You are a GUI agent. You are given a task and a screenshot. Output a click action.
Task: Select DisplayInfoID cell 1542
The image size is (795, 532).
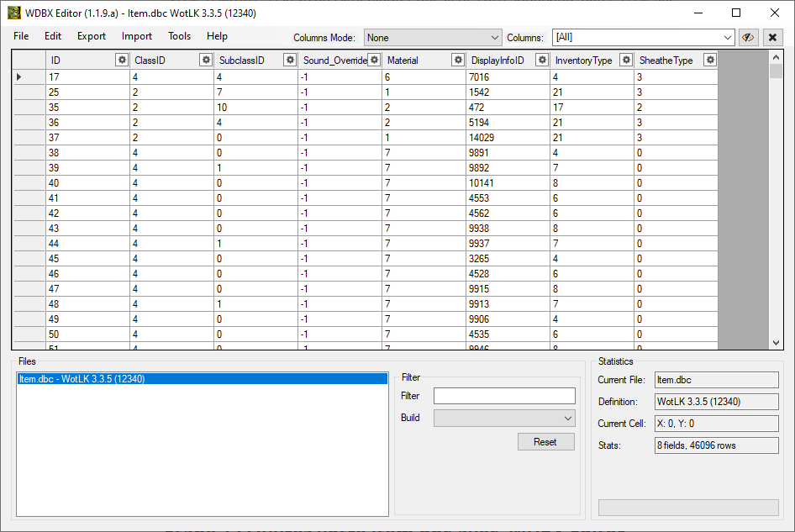[508, 92]
